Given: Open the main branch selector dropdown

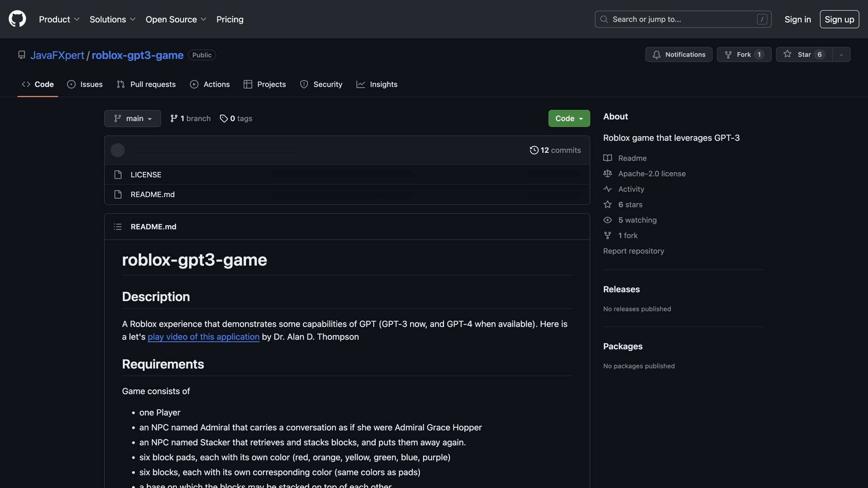Looking at the screenshot, I should (x=132, y=118).
